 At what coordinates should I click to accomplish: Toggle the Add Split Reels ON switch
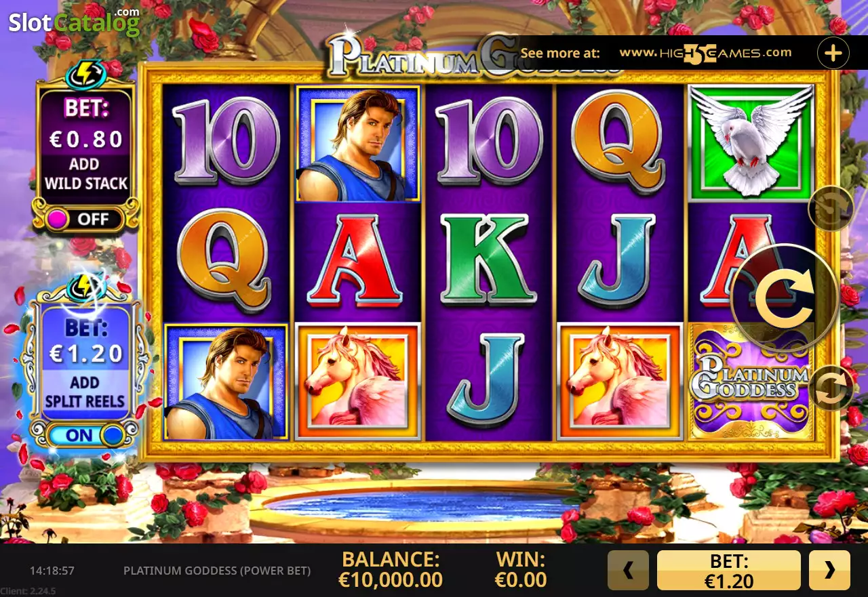86,436
